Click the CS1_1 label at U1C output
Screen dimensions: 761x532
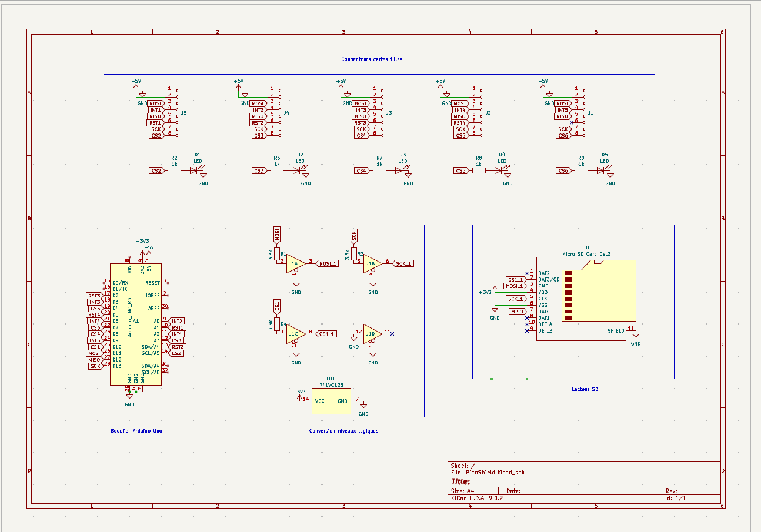pyautogui.click(x=326, y=334)
